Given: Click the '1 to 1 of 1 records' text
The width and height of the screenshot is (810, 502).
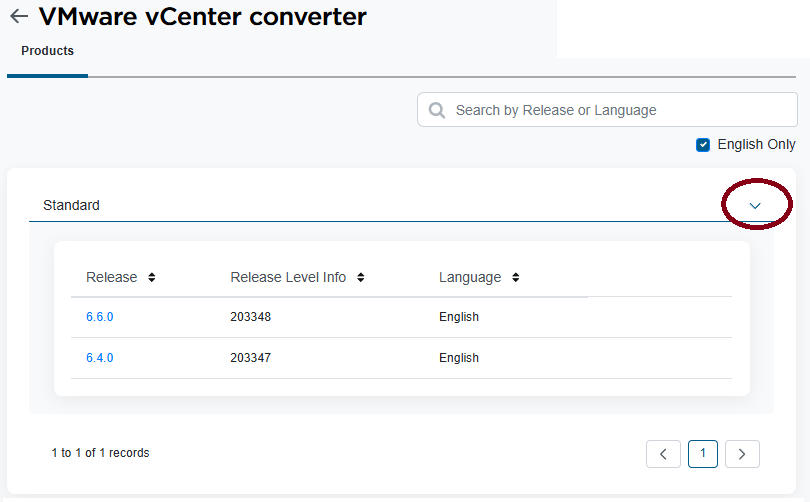Looking at the screenshot, I should click(100, 453).
